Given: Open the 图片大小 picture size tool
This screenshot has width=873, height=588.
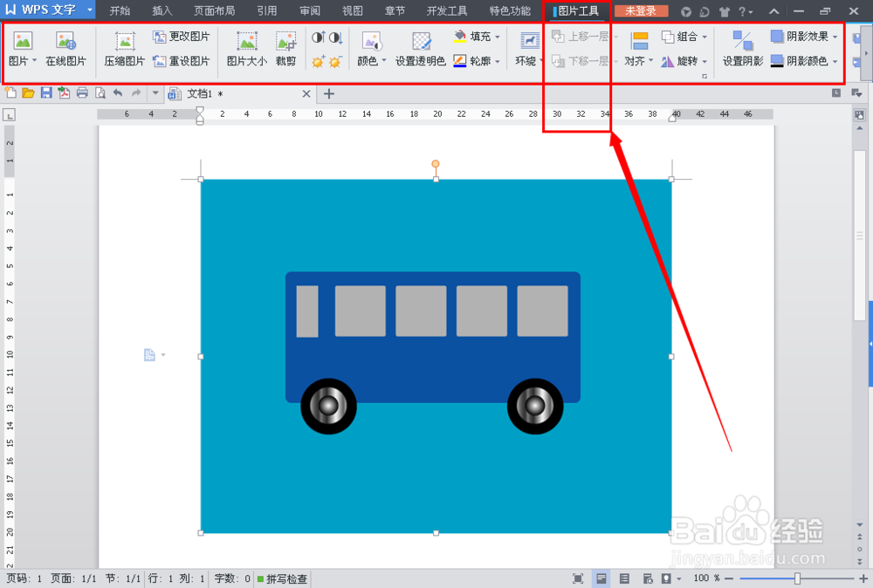Looking at the screenshot, I should coord(247,48).
